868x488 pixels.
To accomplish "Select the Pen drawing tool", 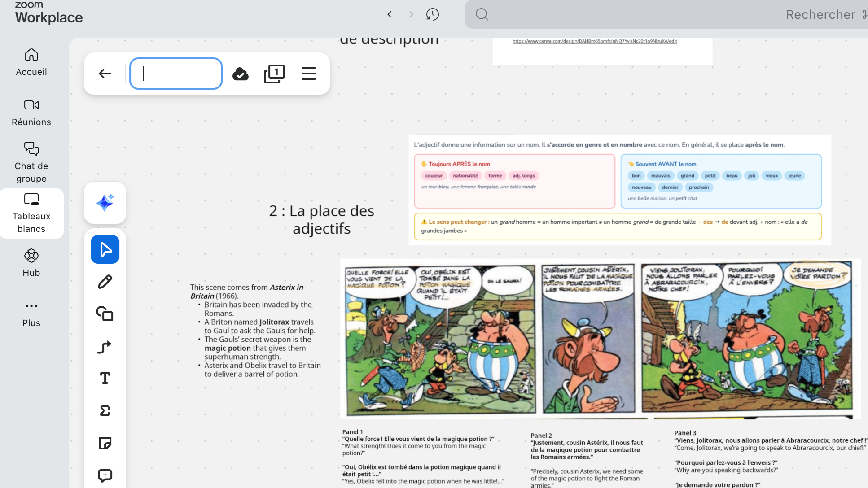I will click(x=105, y=281).
